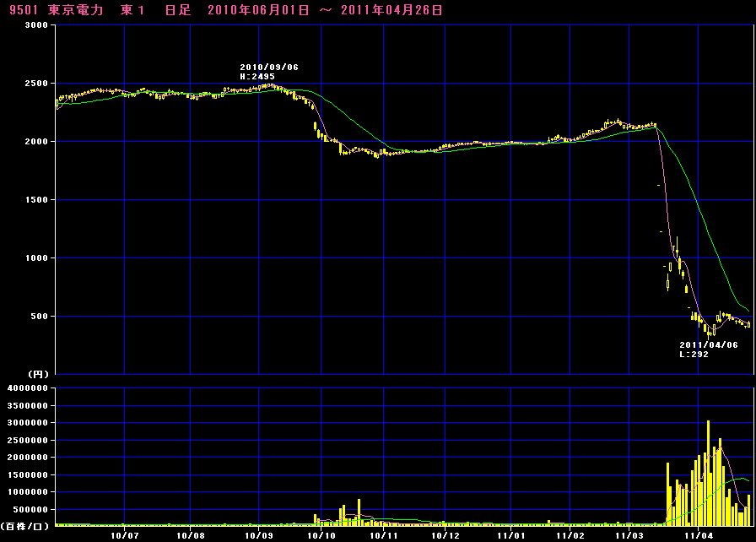Click the time axis label '10/10'
The width and height of the screenshot is (756, 542).
coord(321,536)
